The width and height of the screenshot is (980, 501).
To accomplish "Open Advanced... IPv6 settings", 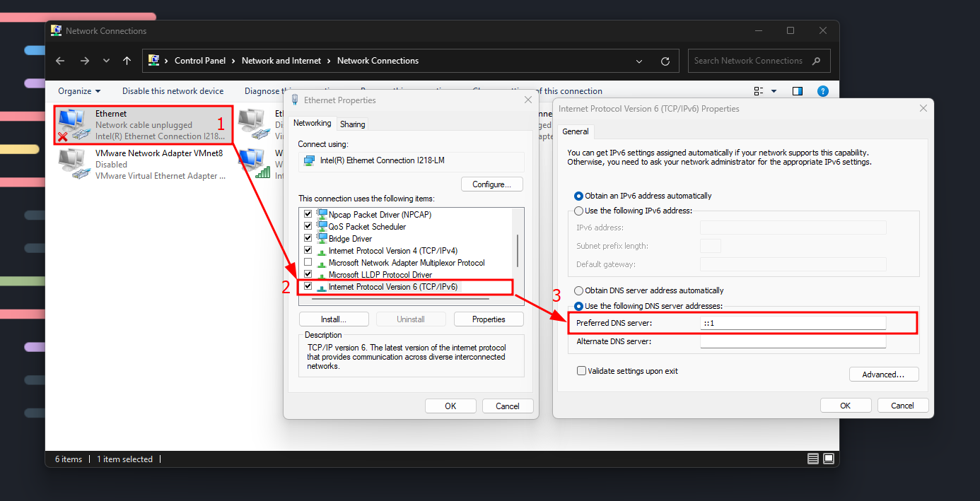I will pyautogui.click(x=883, y=375).
